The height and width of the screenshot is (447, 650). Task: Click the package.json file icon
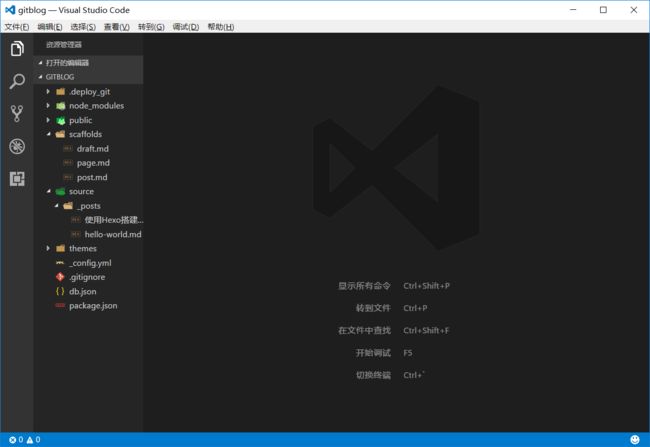tap(60, 306)
